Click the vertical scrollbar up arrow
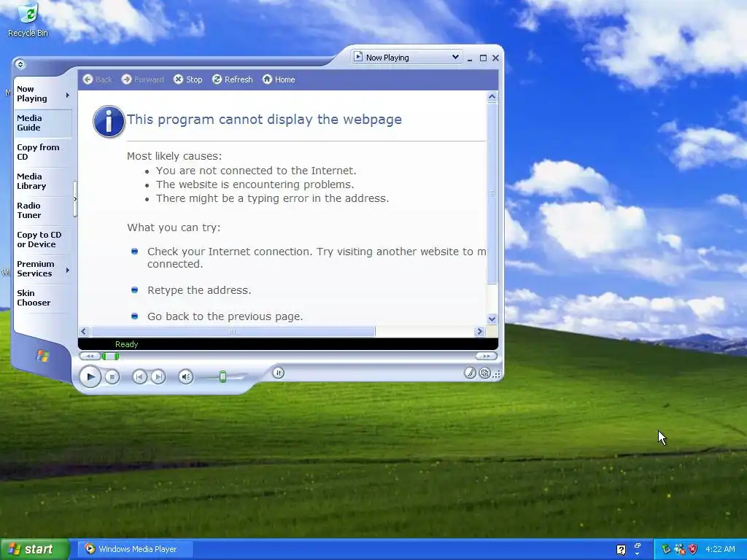The width and height of the screenshot is (747, 560). (492, 97)
